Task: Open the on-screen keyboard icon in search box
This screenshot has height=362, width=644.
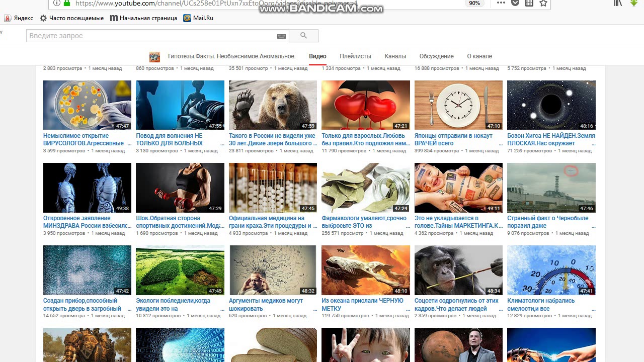Action: pyautogui.click(x=281, y=36)
